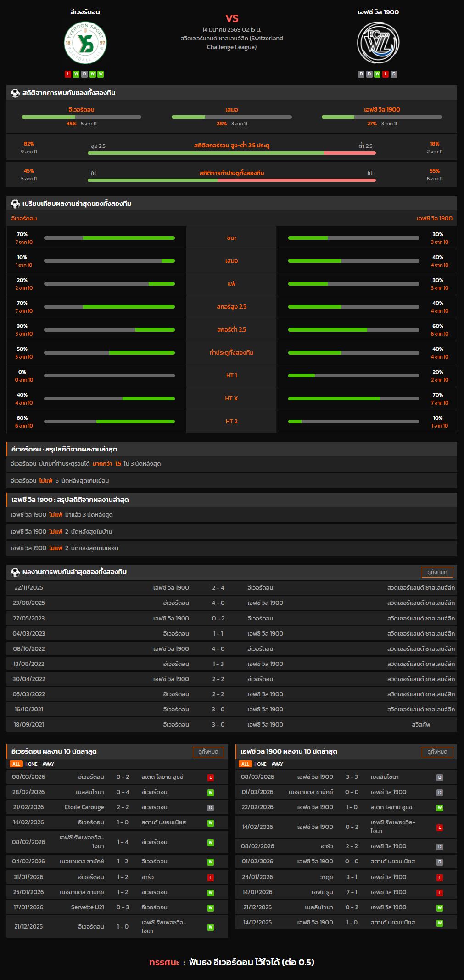Click the 22/11/2025 head-to-head match row
Image resolution: width=464 pixels, height=980 pixels.
232,588
